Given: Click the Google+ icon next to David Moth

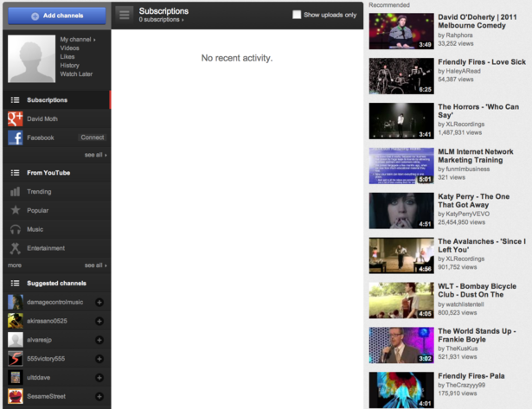Looking at the screenshot, I should 16,118.
